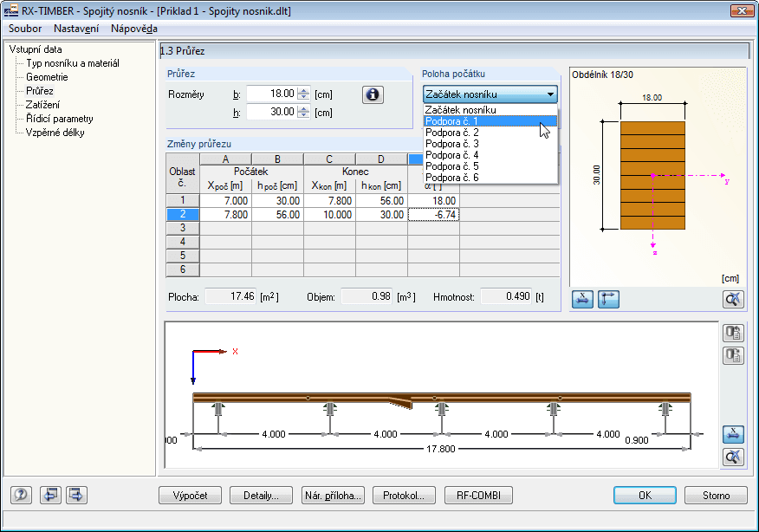
Task: Click the Výpočet button
Action: pos(191,496)
